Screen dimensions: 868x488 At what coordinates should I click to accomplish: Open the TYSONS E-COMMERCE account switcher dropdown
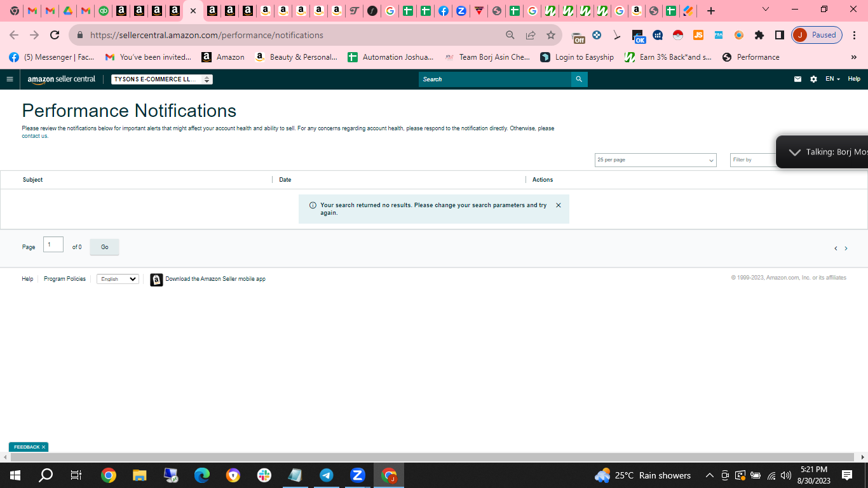pyautogui.click(x=162, y=79)
